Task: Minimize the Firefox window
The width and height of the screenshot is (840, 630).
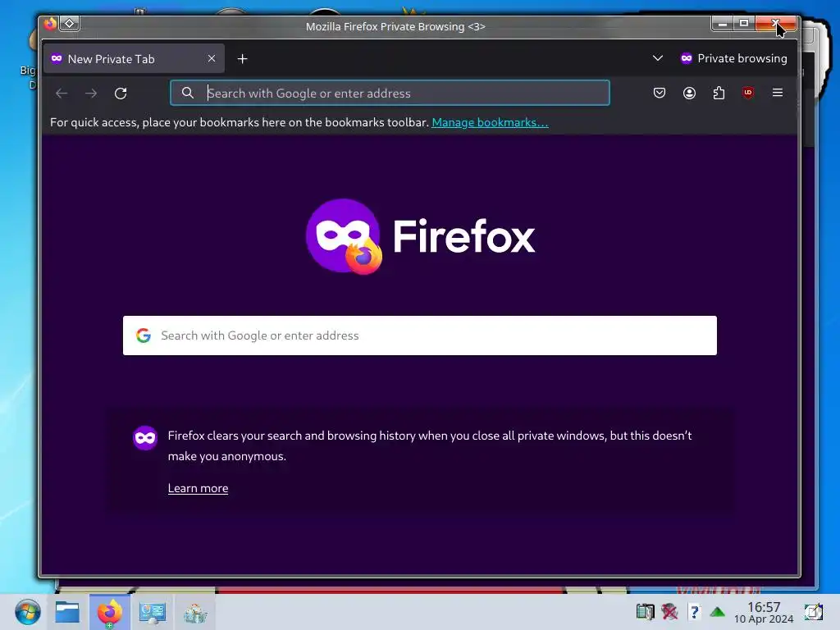Action: click(723, 23)
